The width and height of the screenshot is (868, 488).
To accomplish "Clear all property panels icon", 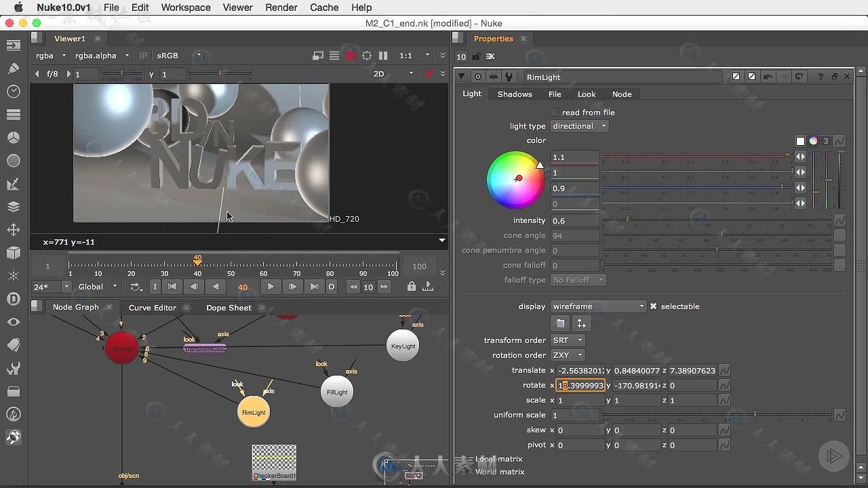I will pos(490,56).
